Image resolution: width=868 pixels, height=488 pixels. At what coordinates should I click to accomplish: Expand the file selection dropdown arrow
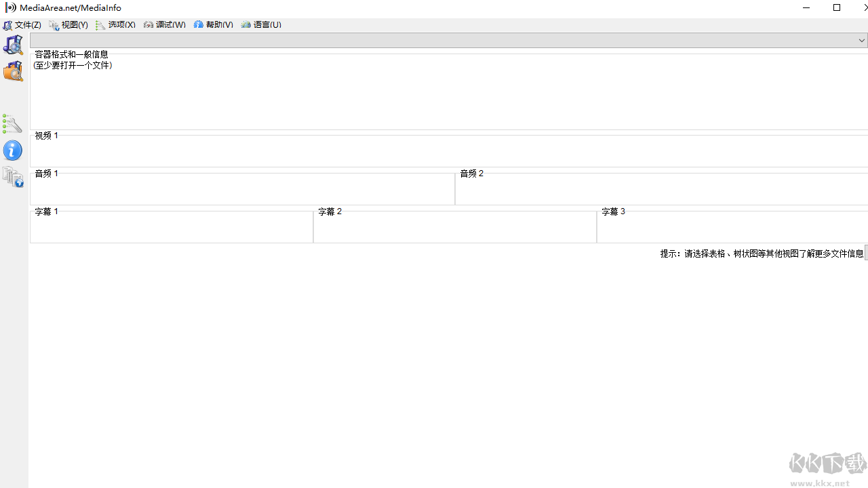861,40
